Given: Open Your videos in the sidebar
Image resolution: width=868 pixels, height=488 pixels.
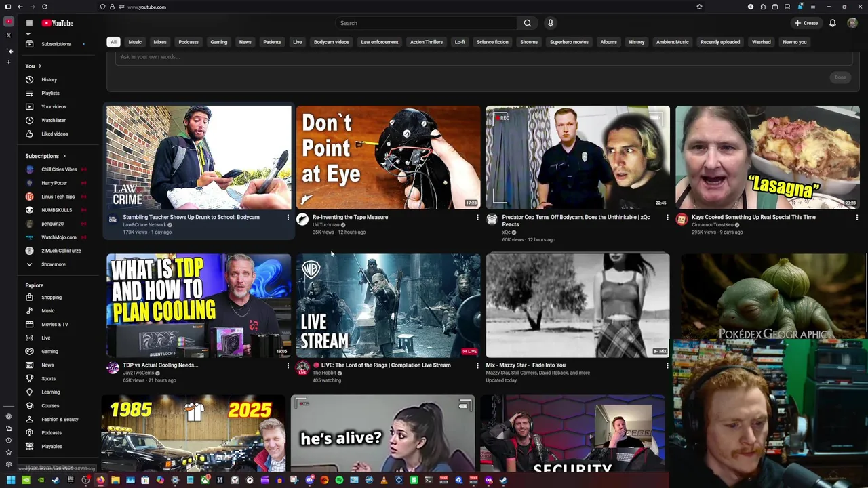Looking at the screenshot, I should tap(54, 106).
